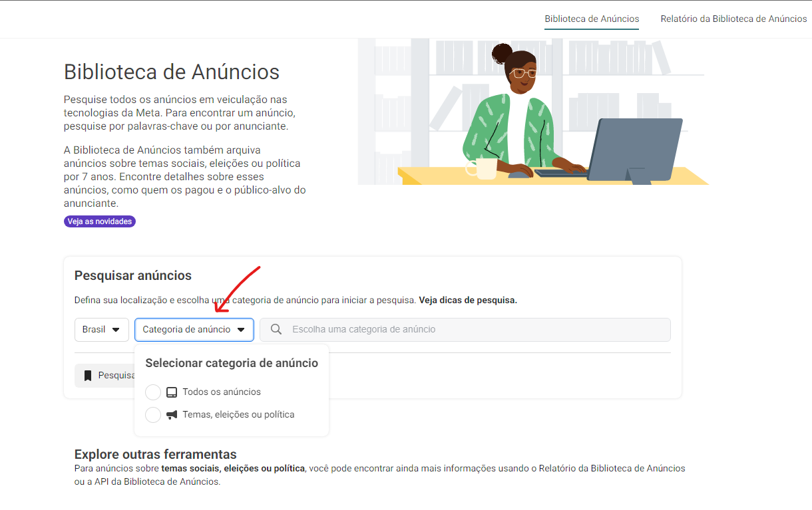Open Relatório da Biblioteca de Anúncios tab
The image size is (812, 510).
tap(733, 19)
